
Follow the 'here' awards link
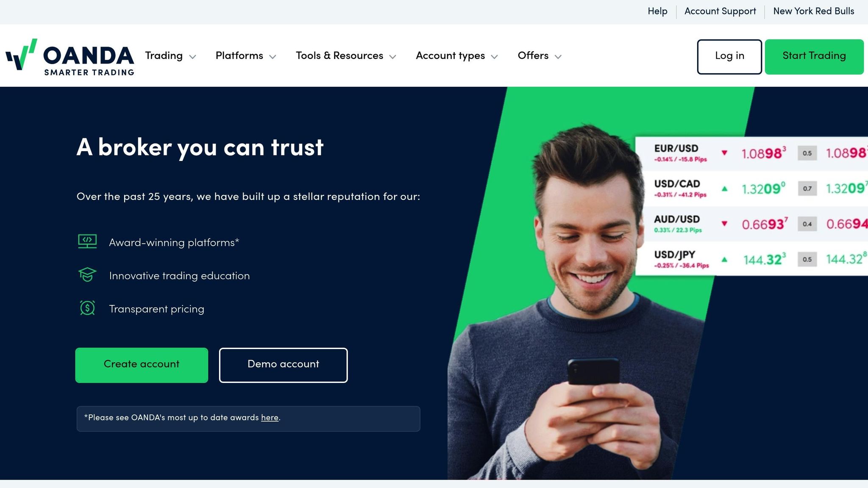270,418
